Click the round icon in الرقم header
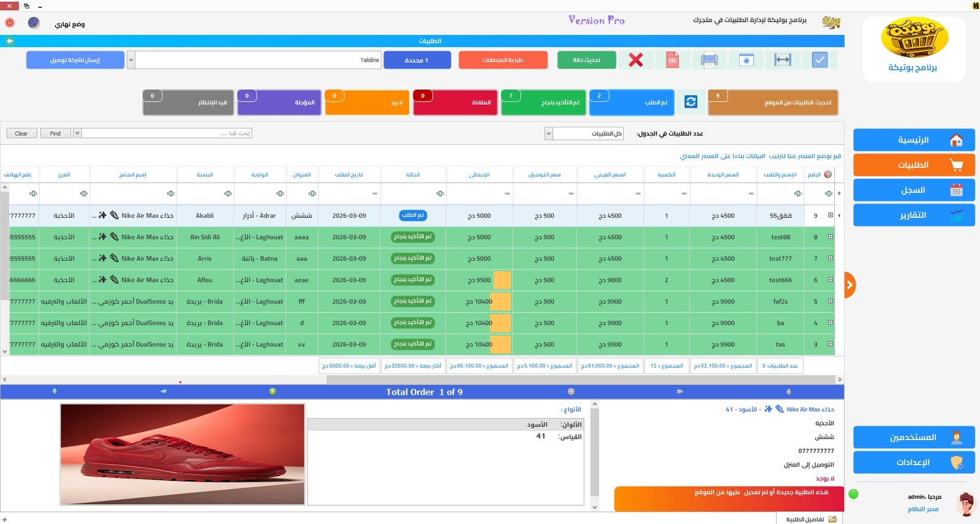The height and width of the screenshot is (524, 980). point(828,174)
